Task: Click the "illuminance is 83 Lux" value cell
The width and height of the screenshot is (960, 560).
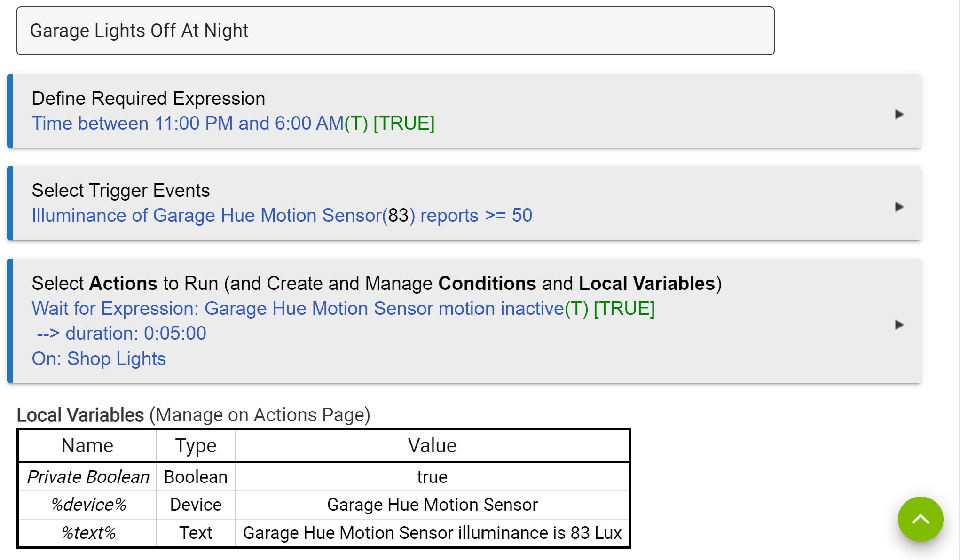Action: (x=432, y=533)
